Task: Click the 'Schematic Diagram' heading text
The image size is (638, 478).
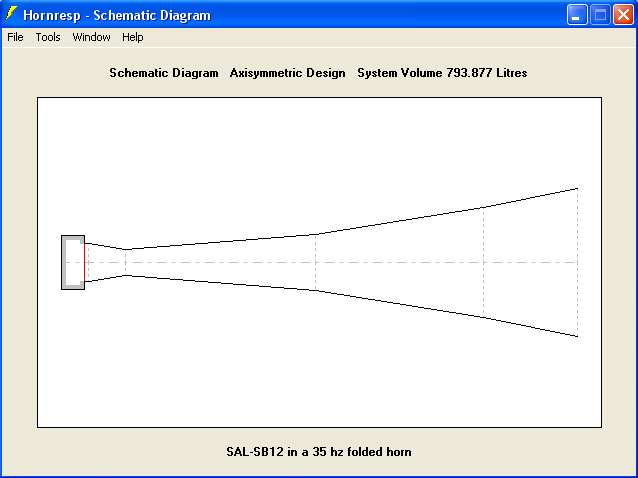Action: pos(164,73)
